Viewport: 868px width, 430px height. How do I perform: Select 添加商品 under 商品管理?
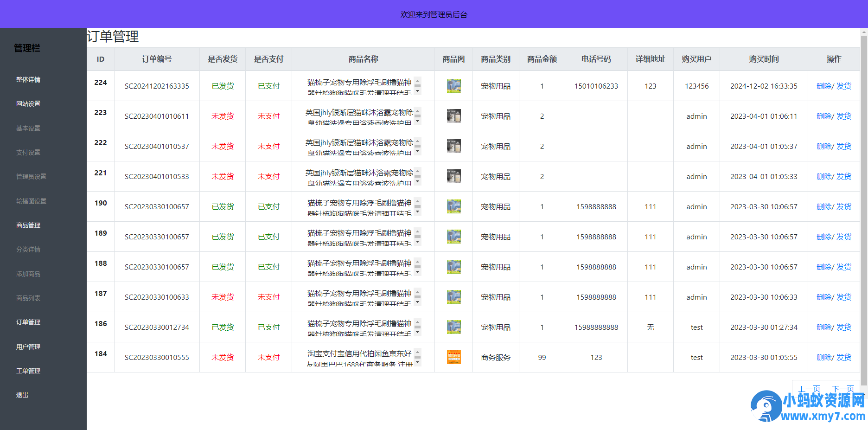click(x=29, y=274)
